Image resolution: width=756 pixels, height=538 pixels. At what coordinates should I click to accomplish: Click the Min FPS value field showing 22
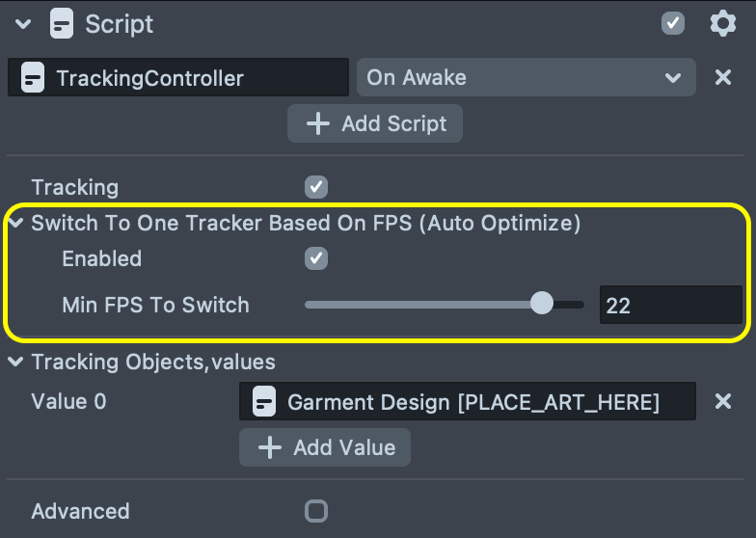(669, 306)
